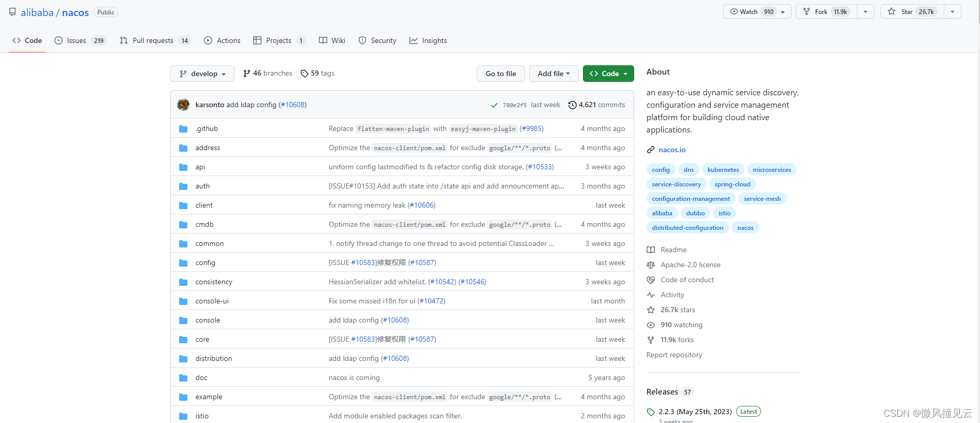Go to the Actions tab
Image resolution: width=980 pixels, height=423 pixels.
pos(222,40)
